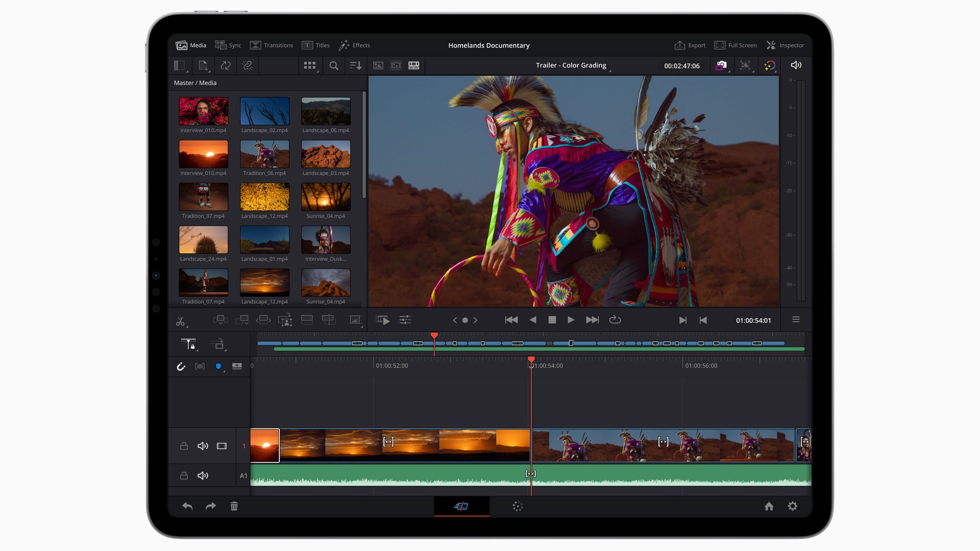This screenshot has height=551, width=980.
Task: Toggle the media pool sidebar panel
Action: (x=180, y=65)
